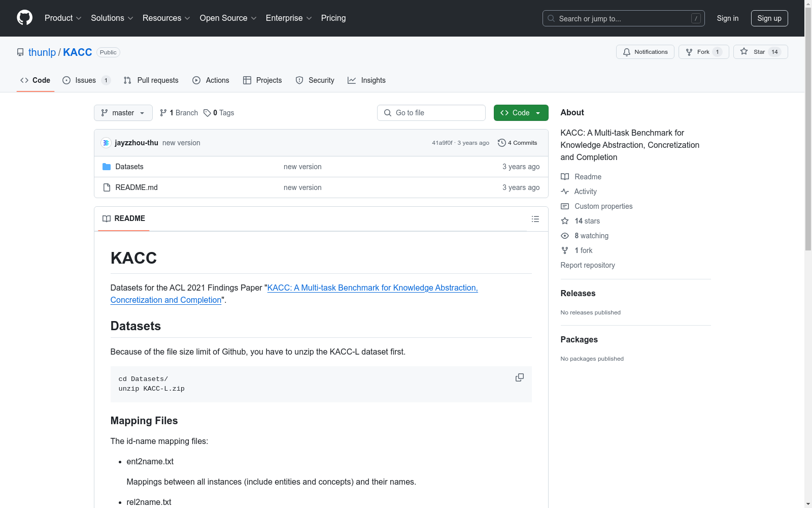
Task: Open commit hash 41a9f0f
Action: pos(442,143)
